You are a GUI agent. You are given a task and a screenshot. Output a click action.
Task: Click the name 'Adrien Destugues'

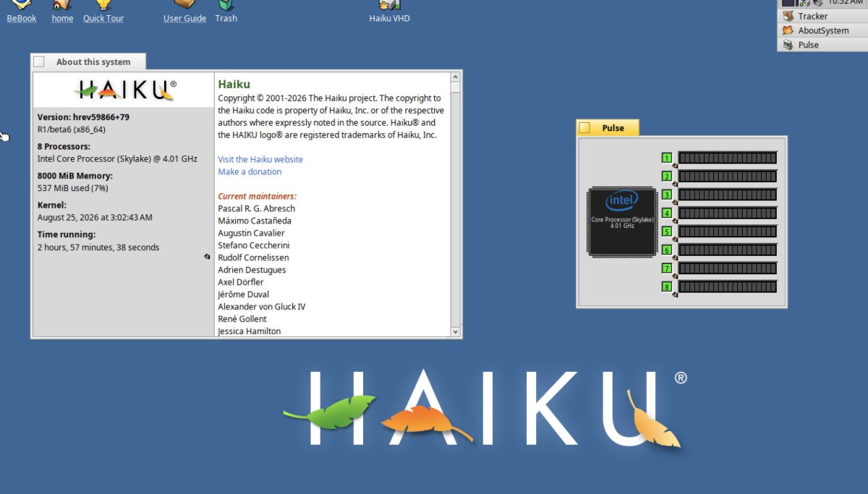(252, 270)
